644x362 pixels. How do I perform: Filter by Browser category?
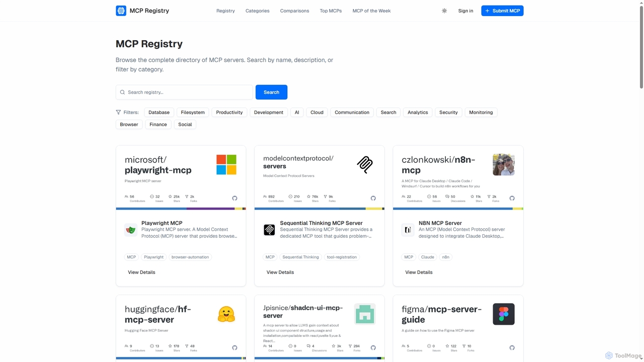(x=129, y=124)
